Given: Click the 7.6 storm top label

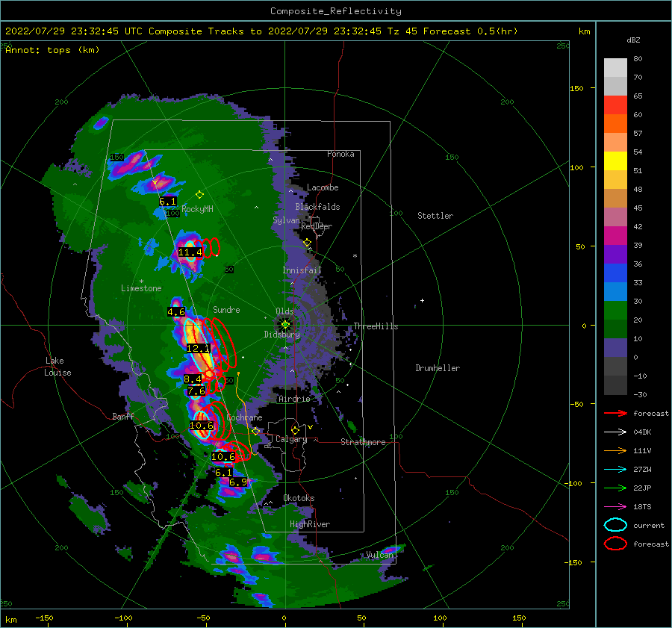Looking at the screenshot, I should (196, 391).
